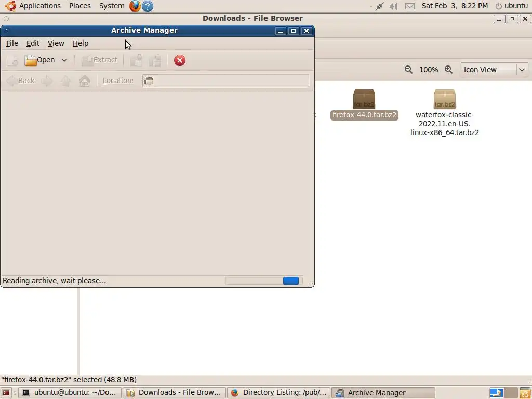Open the Edit menu in Archive Manager

(33, 43)
